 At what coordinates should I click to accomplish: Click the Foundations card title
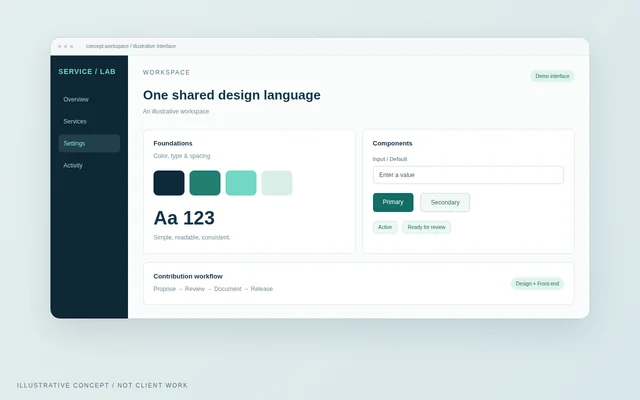coord(173,143)
